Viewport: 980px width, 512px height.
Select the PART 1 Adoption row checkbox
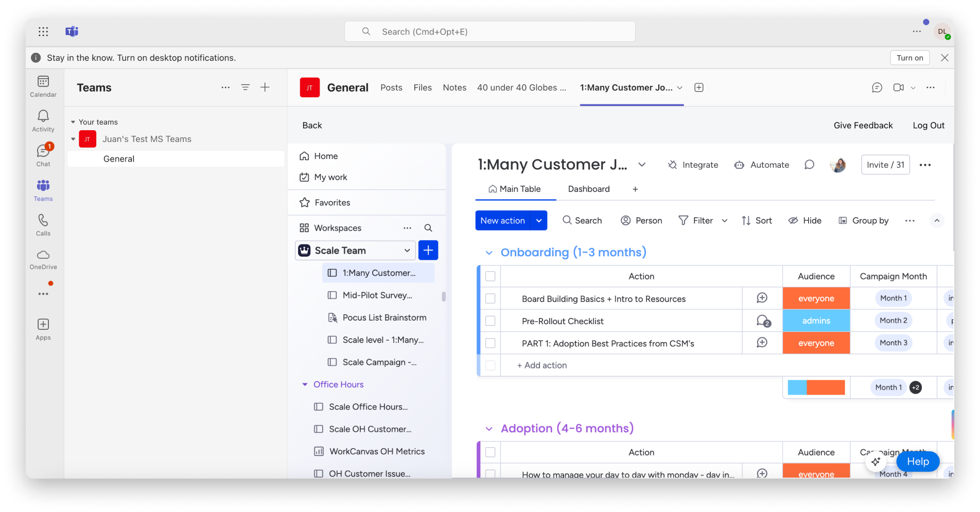point(491,343)
